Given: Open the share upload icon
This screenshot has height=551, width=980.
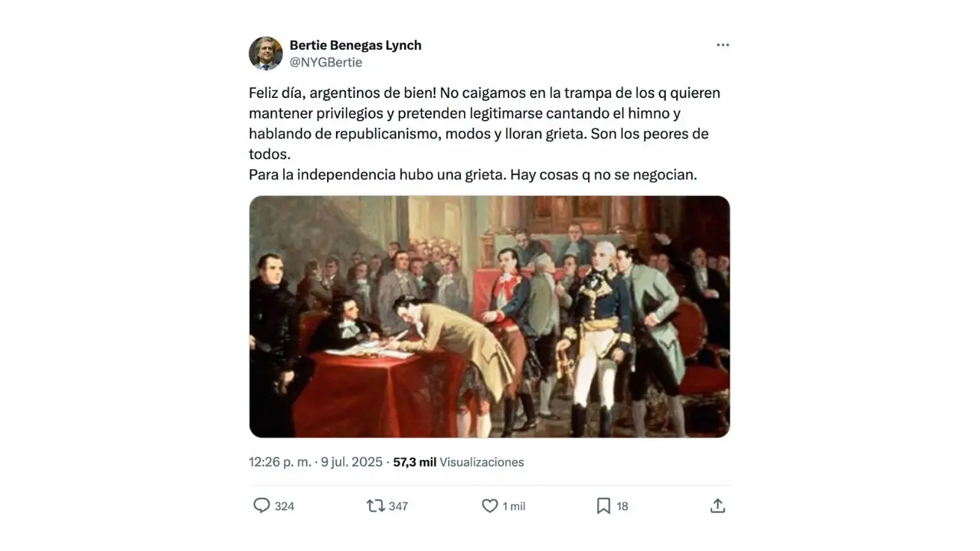Looking at the screenshot, I should (x=717, y=506).
